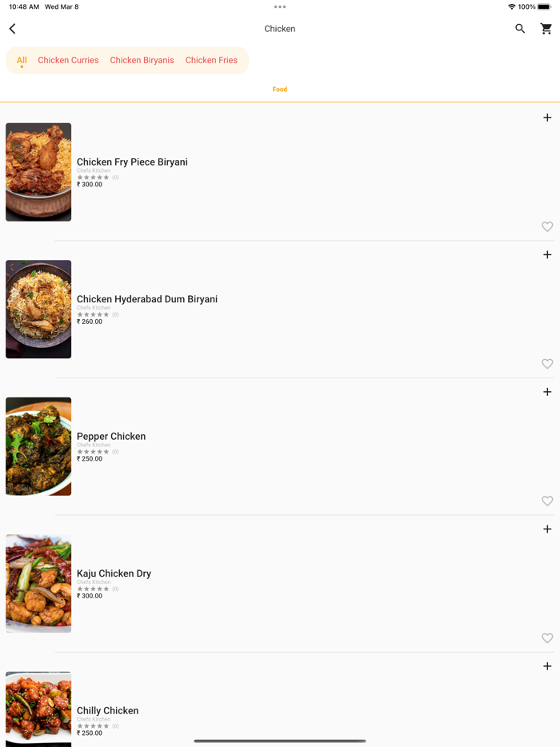This screenshot has height=747, width=560.
Task: Open search with the magnifier icon
Action: [x=520, y=29]
